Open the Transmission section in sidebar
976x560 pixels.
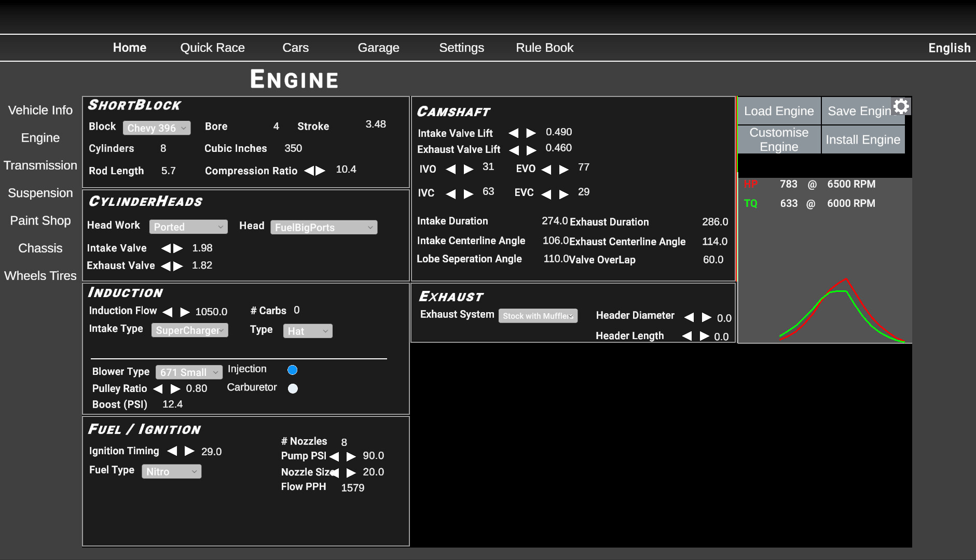pos(40,165)
